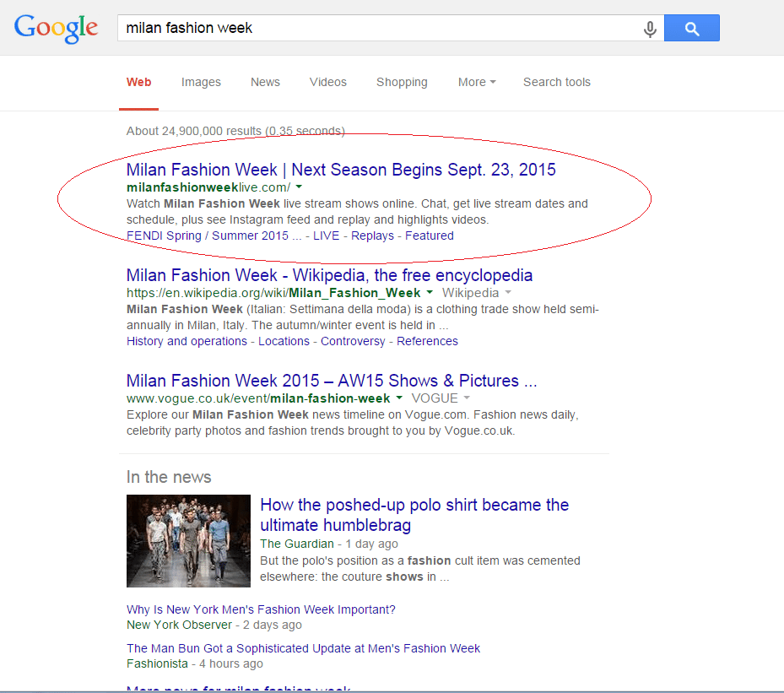Switch to the News tab
Image resolution: width=784 pixels, height=693 pixels.
pyautogui.click(x=265, y=82)
